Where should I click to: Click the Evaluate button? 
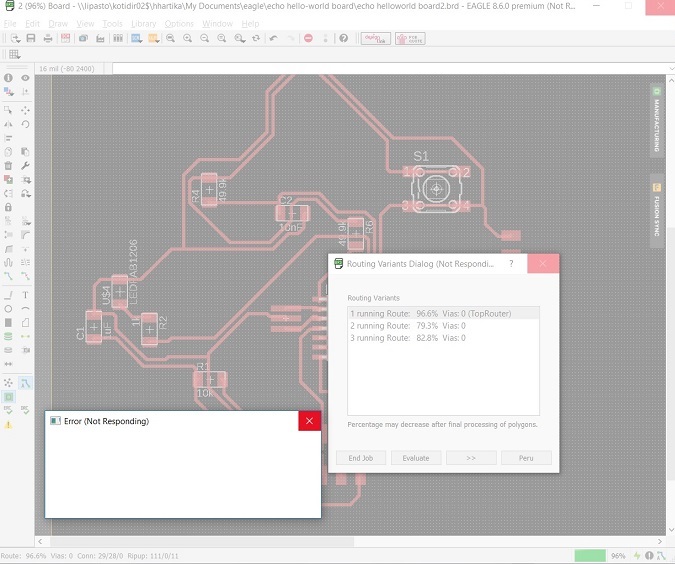(416, 458)
